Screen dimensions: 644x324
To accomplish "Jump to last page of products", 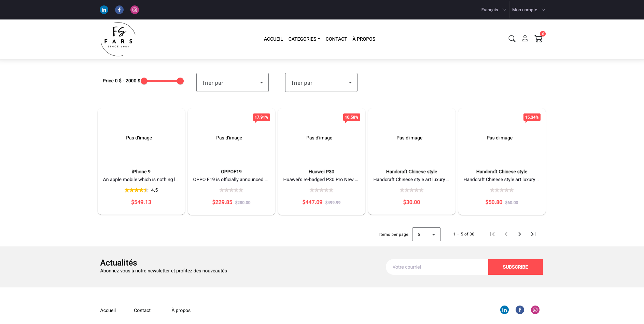I will [x=533, y=234].
